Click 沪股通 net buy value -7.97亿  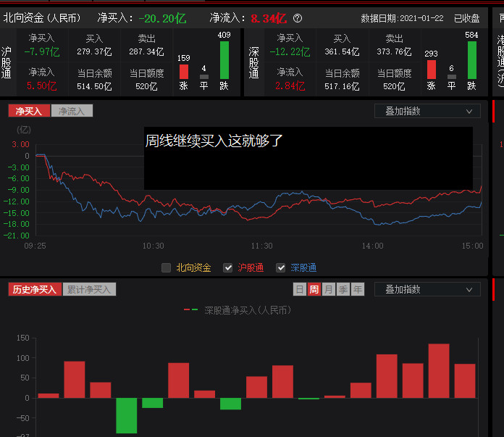(x=42, y=51)
